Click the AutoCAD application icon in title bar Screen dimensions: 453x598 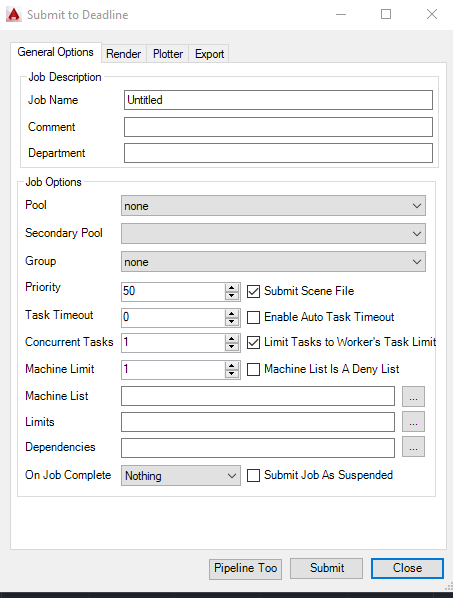tap(14, 14)
